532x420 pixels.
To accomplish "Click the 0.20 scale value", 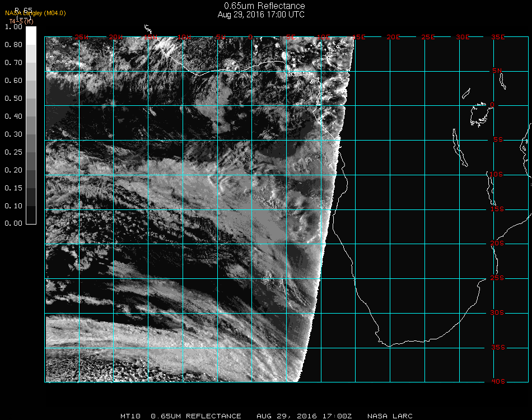I will (13, 170).
